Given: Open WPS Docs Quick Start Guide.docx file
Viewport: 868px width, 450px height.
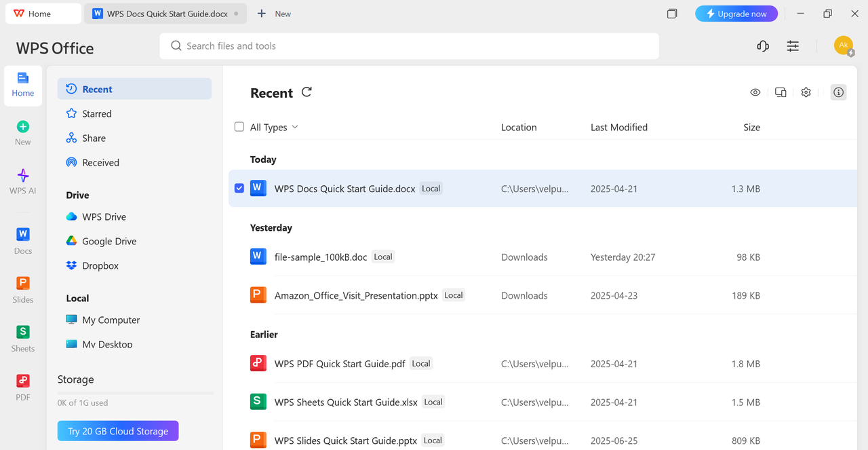Looking at the screenshot, I should [344, 189].
